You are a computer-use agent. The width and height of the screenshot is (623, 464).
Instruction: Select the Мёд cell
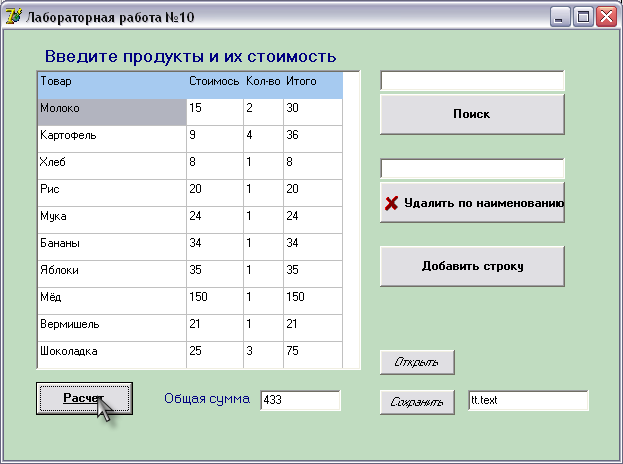(112, 302)
